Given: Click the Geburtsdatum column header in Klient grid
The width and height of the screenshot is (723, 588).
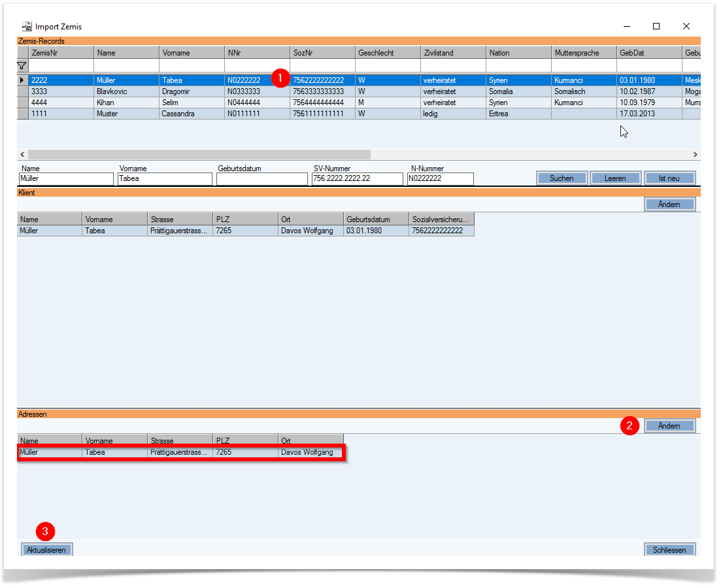Looking at the screenshot, I should [377, 220].
